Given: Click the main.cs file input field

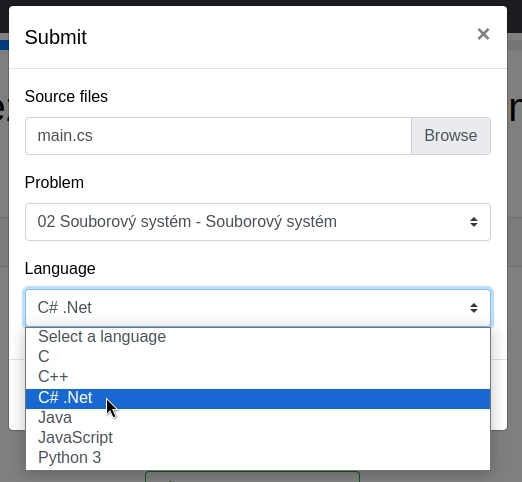Looking at the screenshot, I should pos(218,136).
